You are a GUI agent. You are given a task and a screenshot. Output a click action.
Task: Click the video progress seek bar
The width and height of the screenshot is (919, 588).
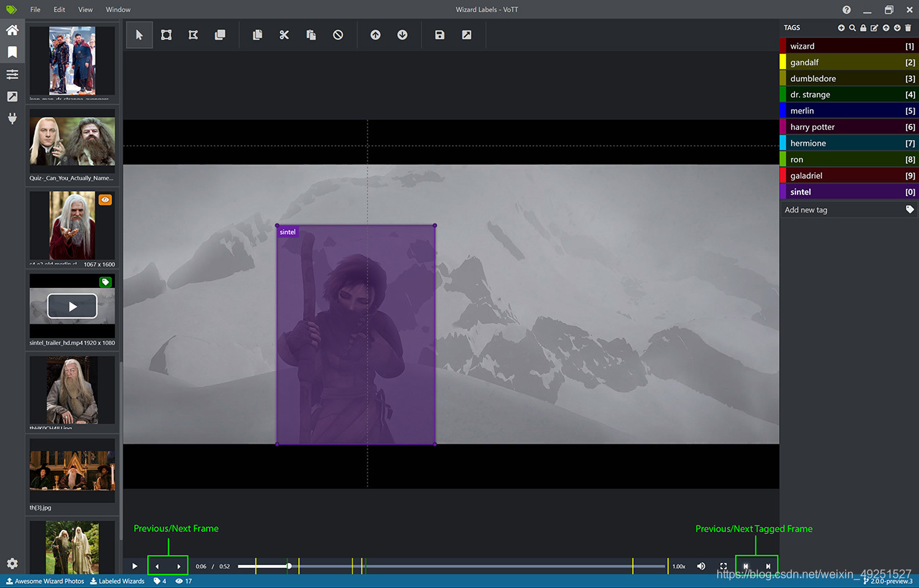tap(451, 566)
